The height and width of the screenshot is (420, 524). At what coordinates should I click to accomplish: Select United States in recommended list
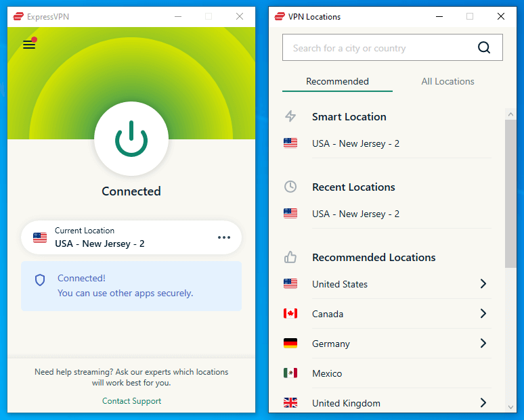pos(387,284)
